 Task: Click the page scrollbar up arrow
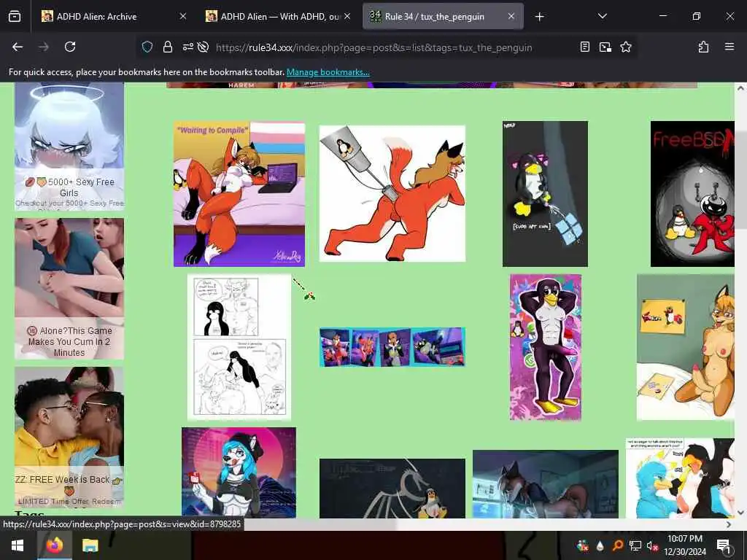click(x=740, y=88)
